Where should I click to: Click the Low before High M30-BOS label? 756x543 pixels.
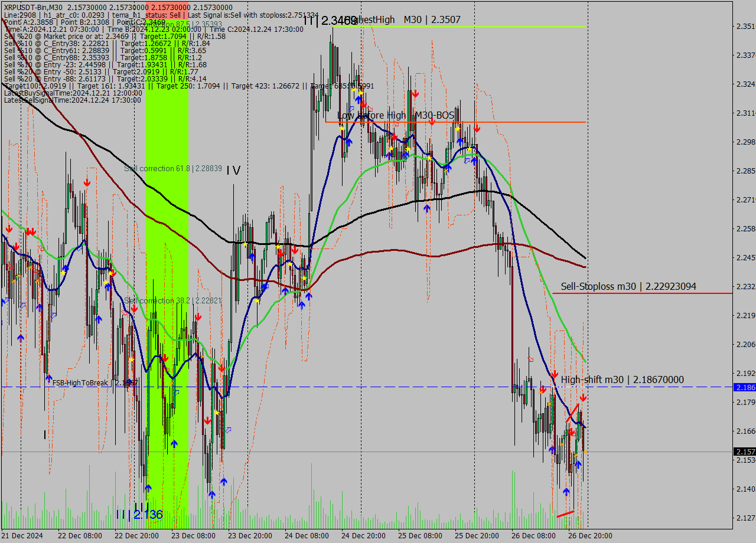[396, 115]
